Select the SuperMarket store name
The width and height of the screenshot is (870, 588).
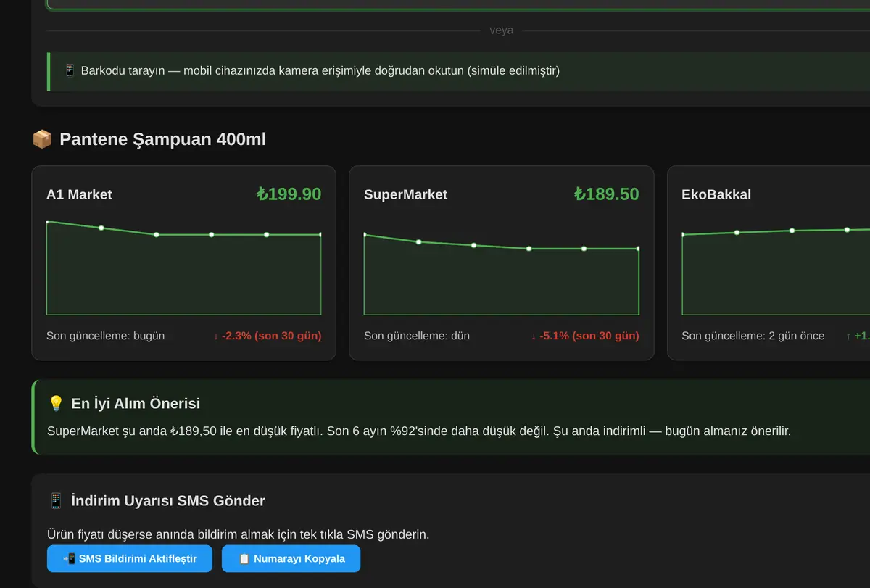pos(405,194)
